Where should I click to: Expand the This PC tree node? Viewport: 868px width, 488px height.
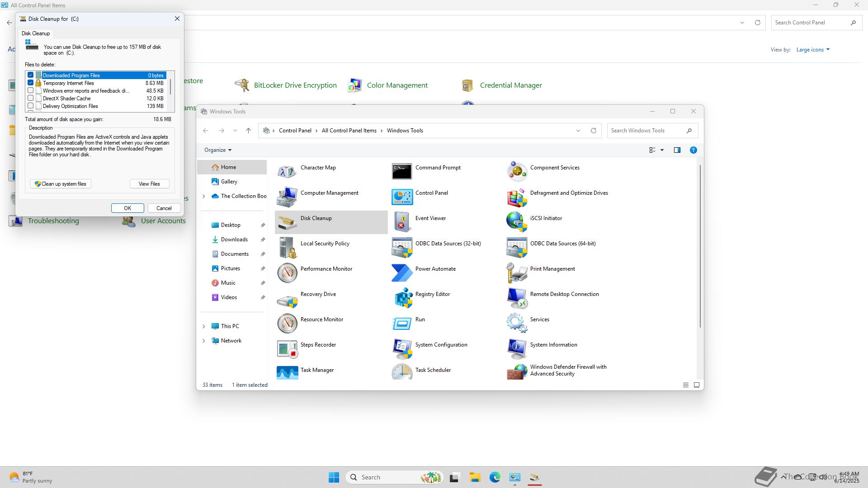pyautogui.click(x=203, y=326)
